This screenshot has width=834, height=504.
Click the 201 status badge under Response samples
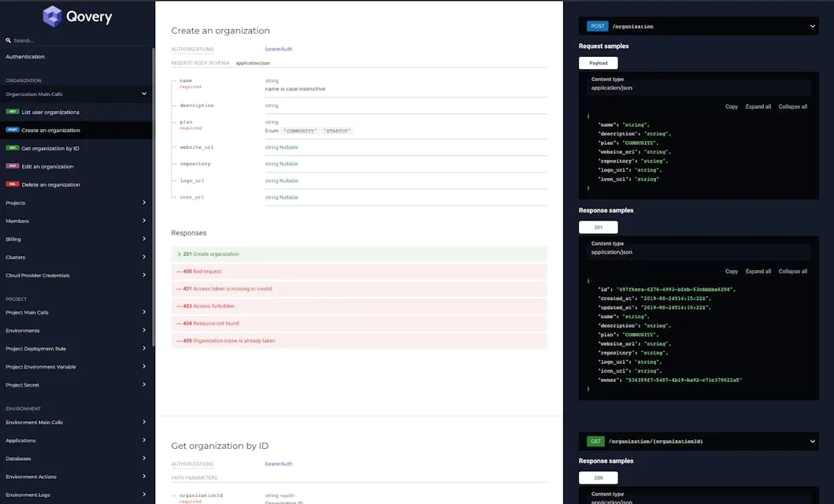[598, 227]
